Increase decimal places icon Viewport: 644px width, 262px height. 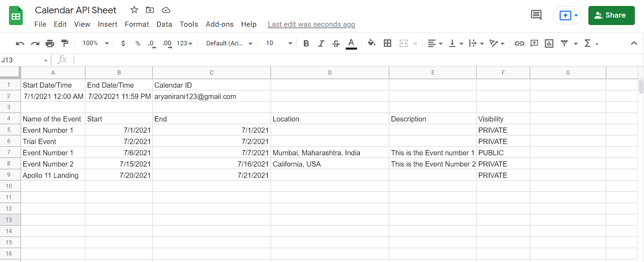click(x=167, y=43)
